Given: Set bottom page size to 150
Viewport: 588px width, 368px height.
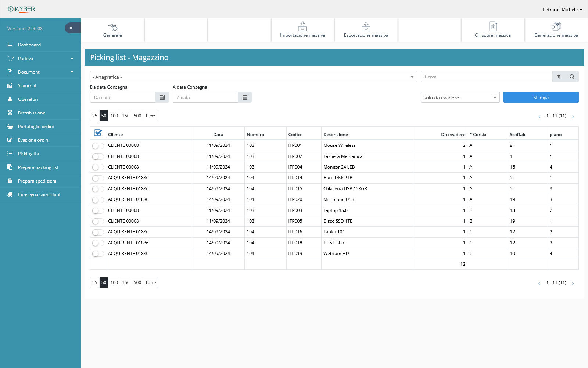Looking at the screenshot, I should tap(126, 283).
